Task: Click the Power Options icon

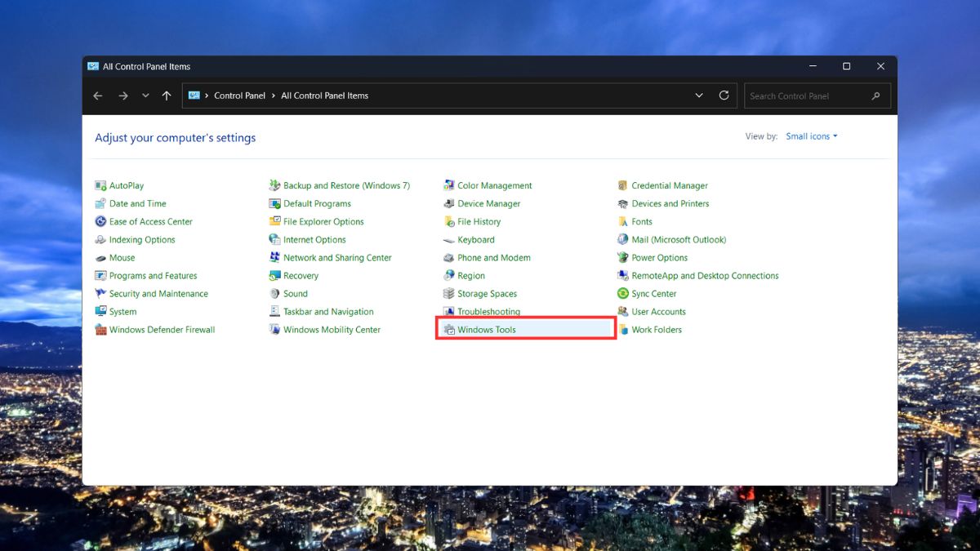Action: tap(623, 258)
